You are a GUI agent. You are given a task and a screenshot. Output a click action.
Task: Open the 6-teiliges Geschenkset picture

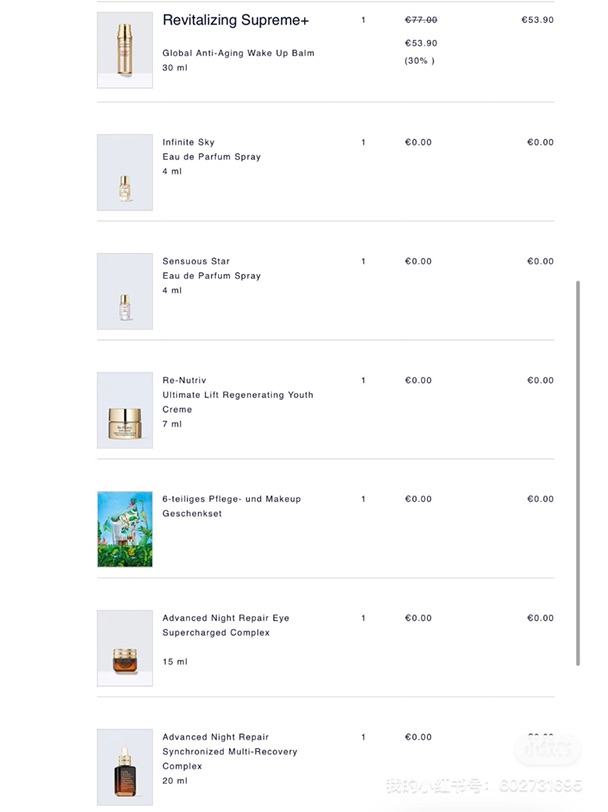pyautogui.click(x=125, y=529)
